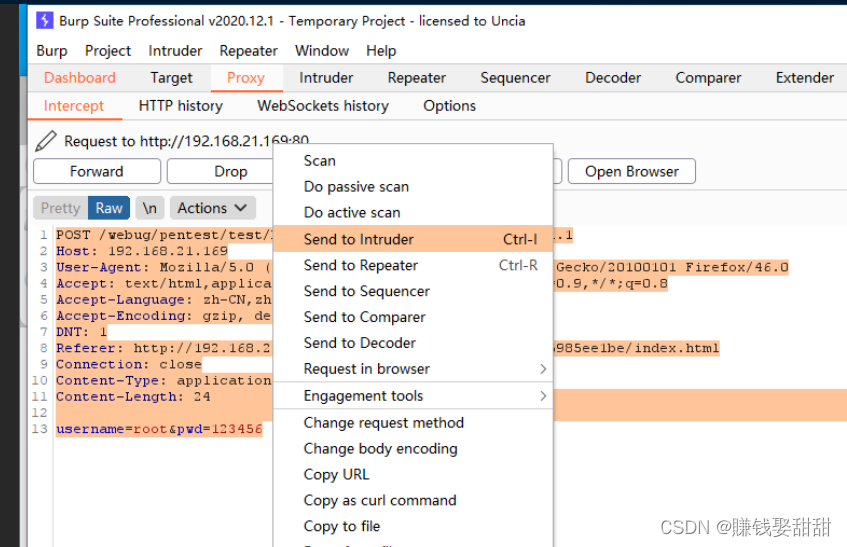Click the Accept-Encoding header line

pyautogui.click(x=164, y=316)
